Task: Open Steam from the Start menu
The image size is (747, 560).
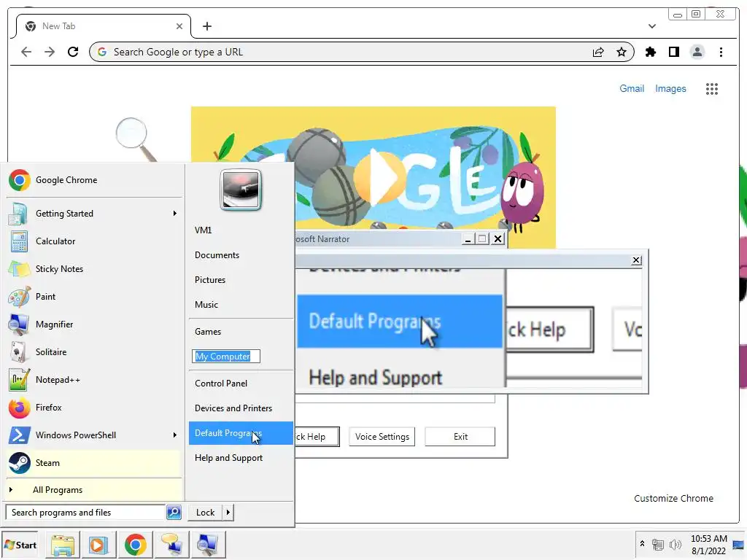Action: pyautogui.click(x=94, y=463)
